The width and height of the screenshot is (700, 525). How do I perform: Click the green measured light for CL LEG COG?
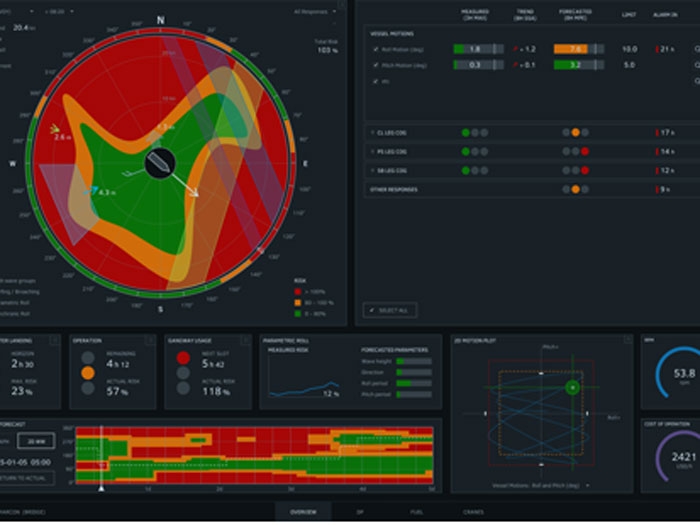coord(465,133)
